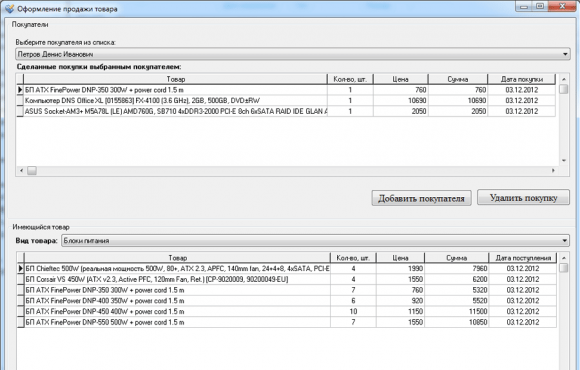Click the Удалить покупку button
This screenshot has height=370, width=580.
click(523, 198)
